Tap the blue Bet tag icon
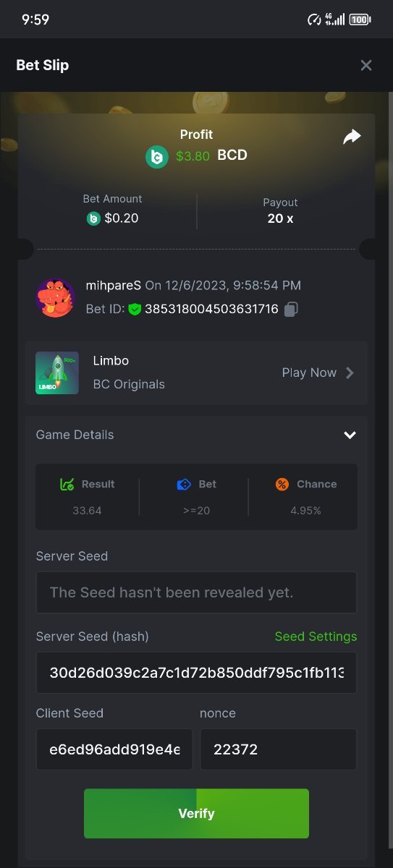Image resolution: width=393 pixels, height=868 pixels. 184,485
